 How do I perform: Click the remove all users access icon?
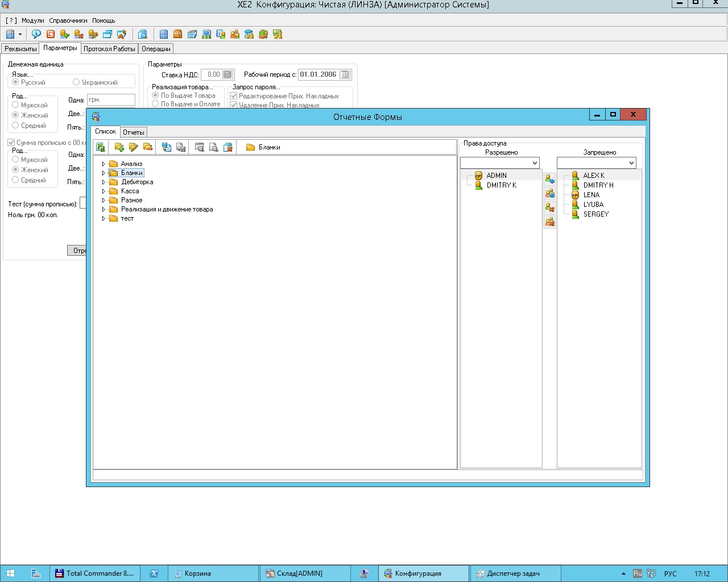coord(549,222)
